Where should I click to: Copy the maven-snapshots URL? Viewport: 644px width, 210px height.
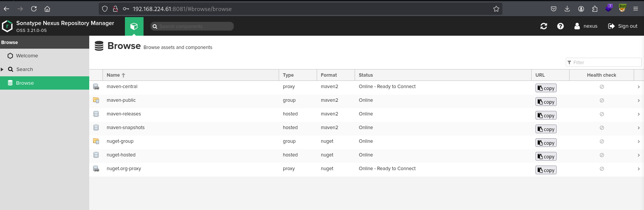(546, 129)
